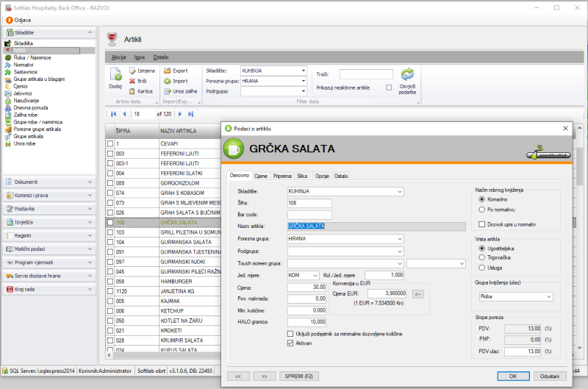Click the Export folder icon
The width and height of the screenshot is (588, 389).
click(x=167, y=71)
